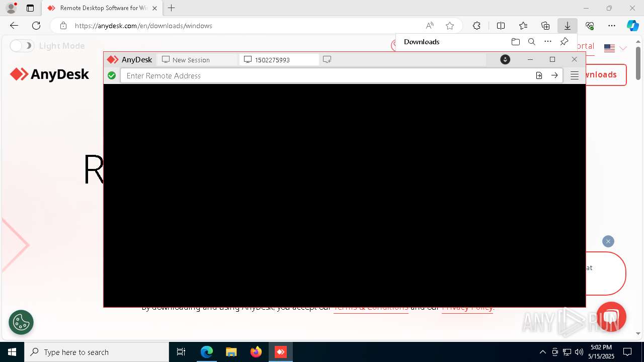View site information lock icon
This screenshot has height=362, width=644.
[63, 26]
